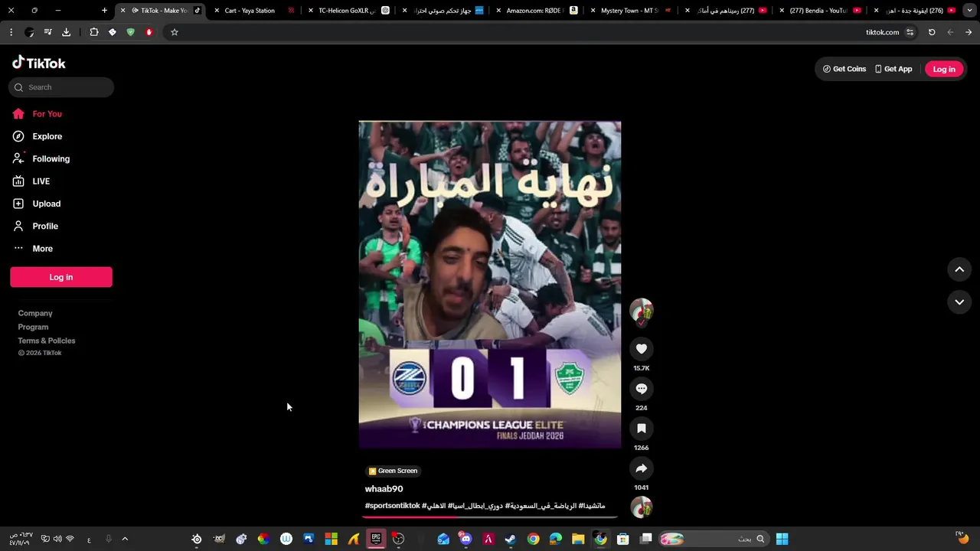The image size is (980, 551).
Task: Open Epic Games launcher from the taskbar
Action: point(376,539)
